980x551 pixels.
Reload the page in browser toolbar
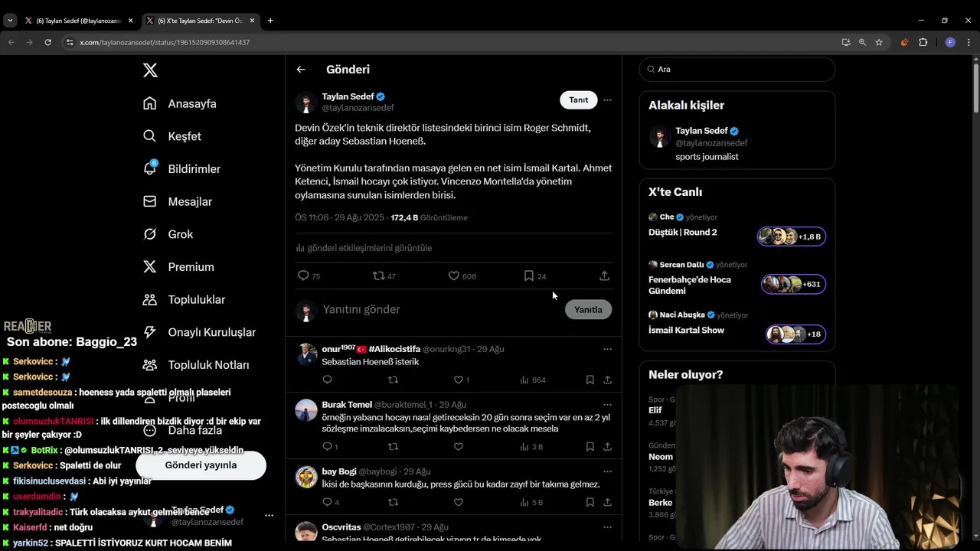coord(47,42)
